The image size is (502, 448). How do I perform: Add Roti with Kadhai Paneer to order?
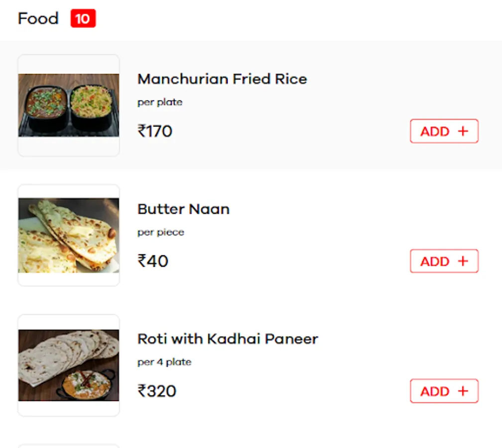click(444, 391)
